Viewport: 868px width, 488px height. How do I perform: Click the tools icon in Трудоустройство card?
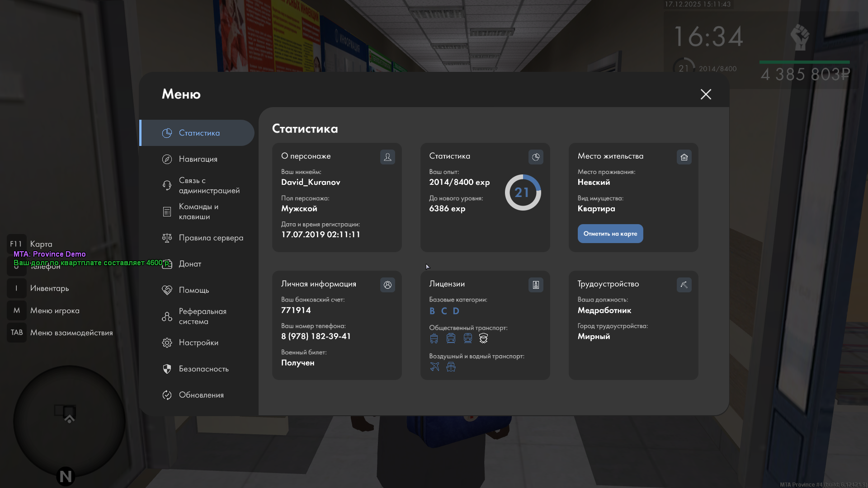(684, 285)
